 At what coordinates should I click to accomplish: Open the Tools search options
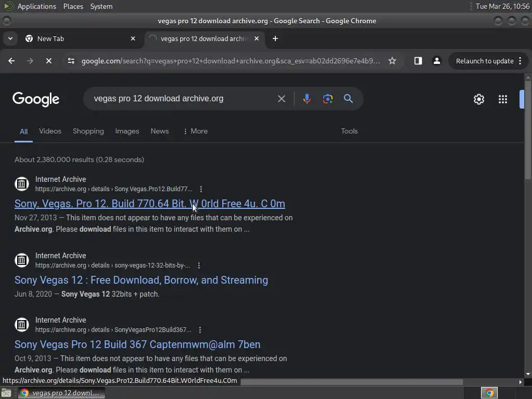[x=349, y=131]
